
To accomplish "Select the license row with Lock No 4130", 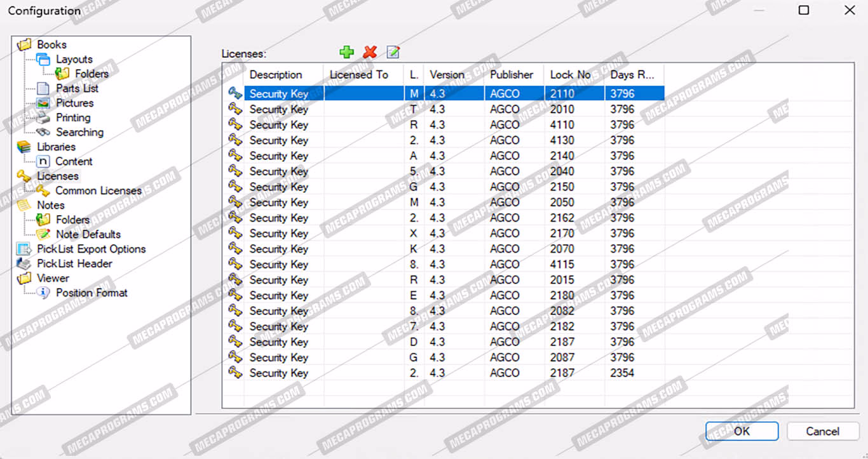I will pyautogui.click(x=445, y=140).
